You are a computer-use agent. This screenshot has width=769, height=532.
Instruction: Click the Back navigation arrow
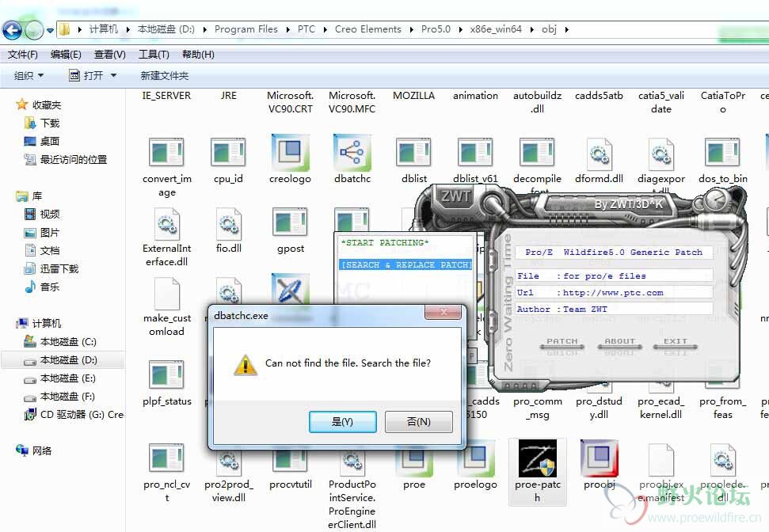12,30
